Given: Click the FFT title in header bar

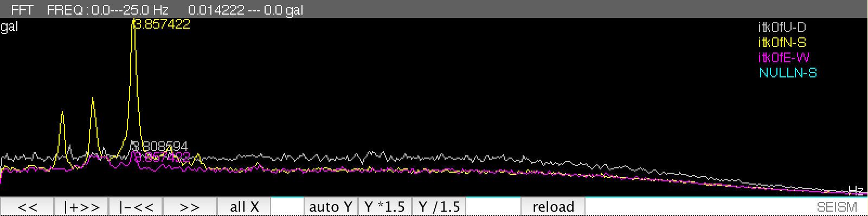Looking at the screenshot, I should point(22,10).
